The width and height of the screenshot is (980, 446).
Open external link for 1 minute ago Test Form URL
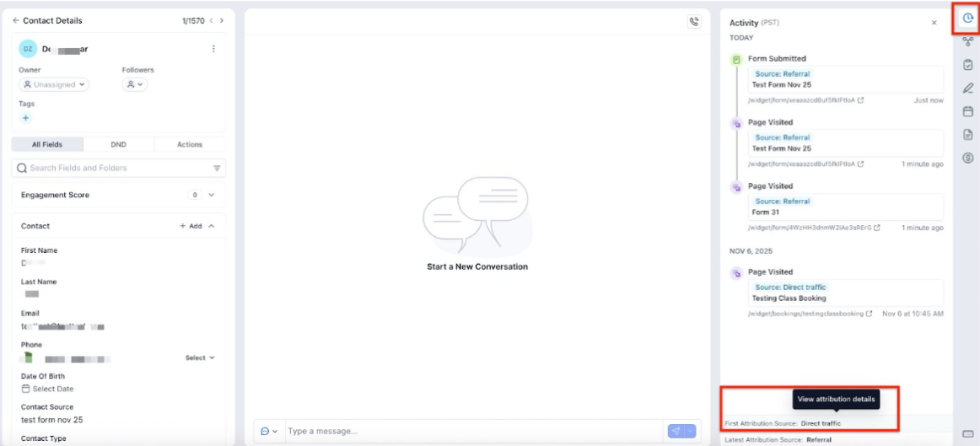pos(860,164)
